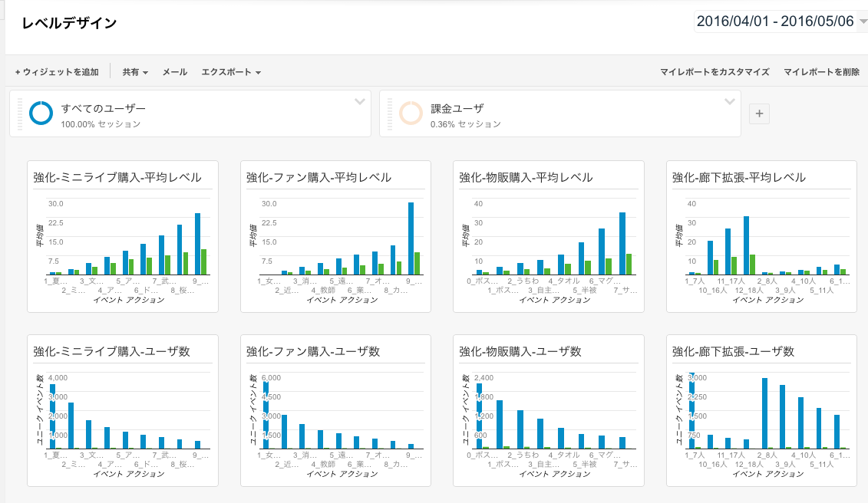Image resolution: width=868 pixels, height=503 pixels.
Task: Click マイレポートを削除 link
Action: coord(821,72)
